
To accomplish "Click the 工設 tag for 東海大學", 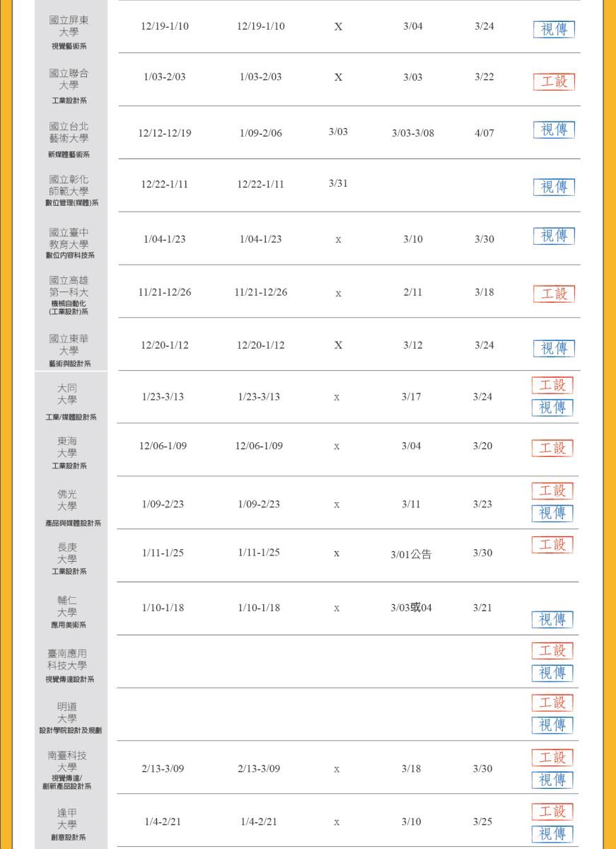I will coord(552,448).
